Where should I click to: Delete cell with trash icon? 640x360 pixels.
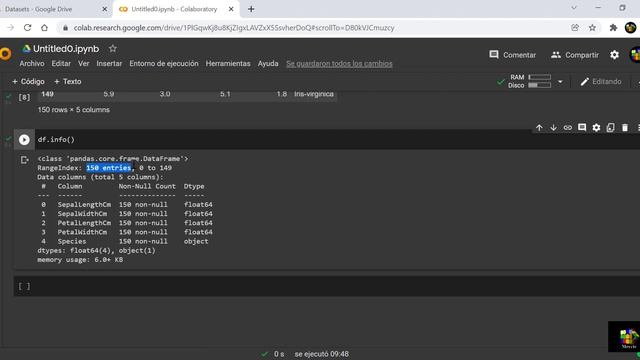coord(625,128)
